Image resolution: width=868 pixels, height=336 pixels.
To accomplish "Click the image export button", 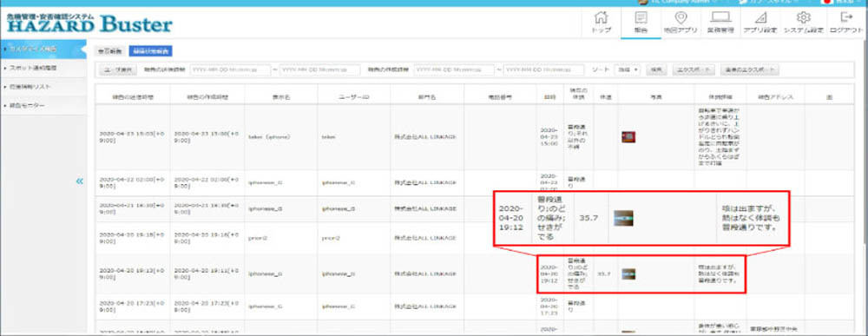I will point(750,69).
